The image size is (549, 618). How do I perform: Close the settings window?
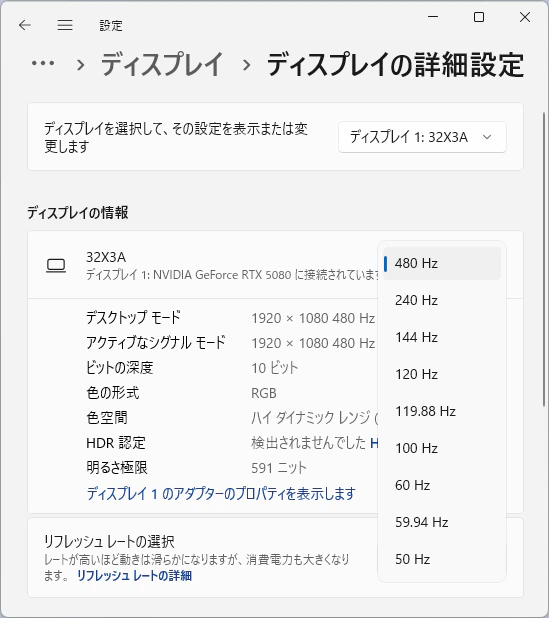point(525,17)
